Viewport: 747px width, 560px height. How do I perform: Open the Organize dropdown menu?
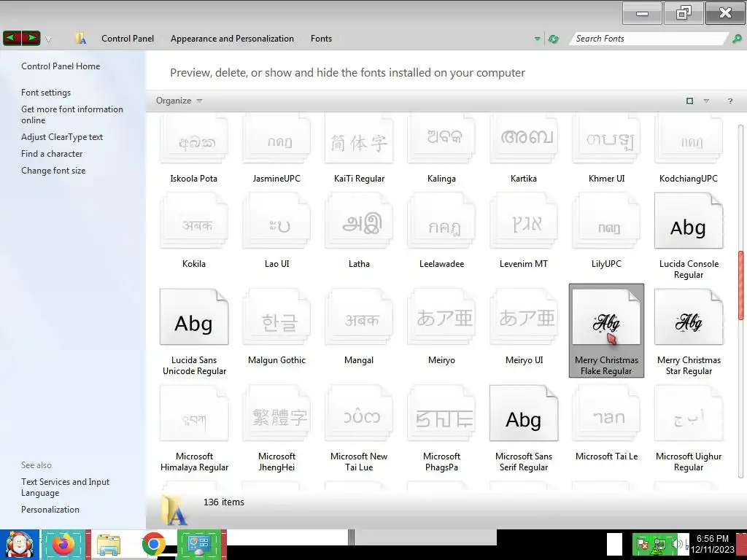coord(179,101)
